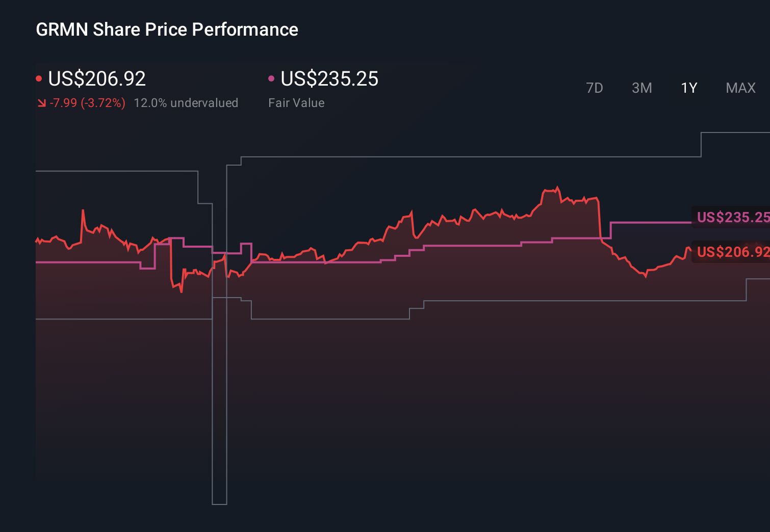
Task: Click the 12.0% undervalued label
Action: (186, 102)
